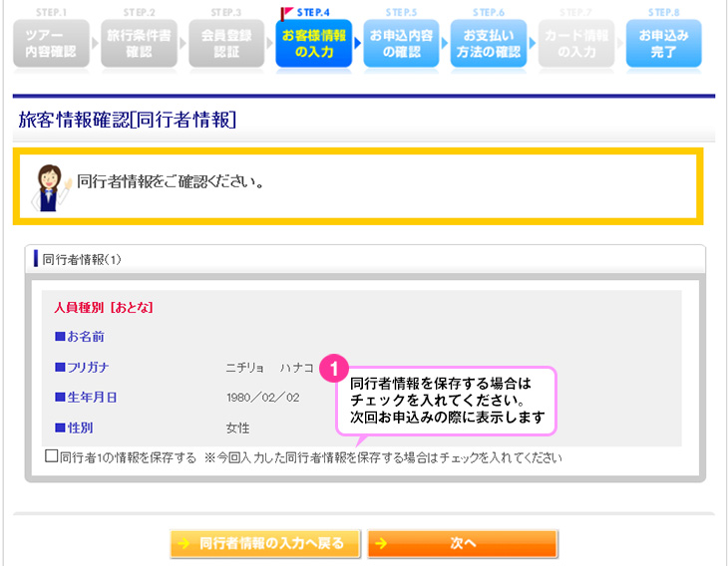Click the blue square bullet beside お名前
Screen dimensions: 728x566
point(60,337)
